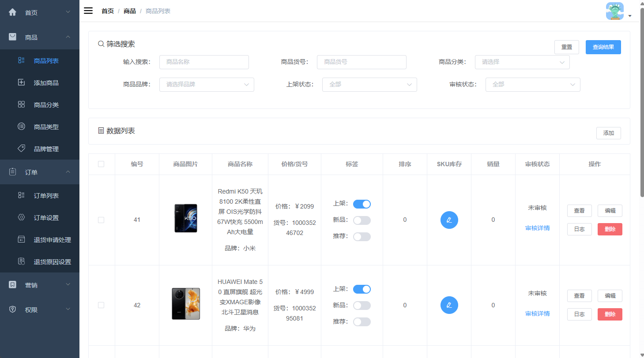The height and width of the screenshot is (358, 644).
Task: Select 退货申请处理 in the sidebar
Action: point(52,240)
